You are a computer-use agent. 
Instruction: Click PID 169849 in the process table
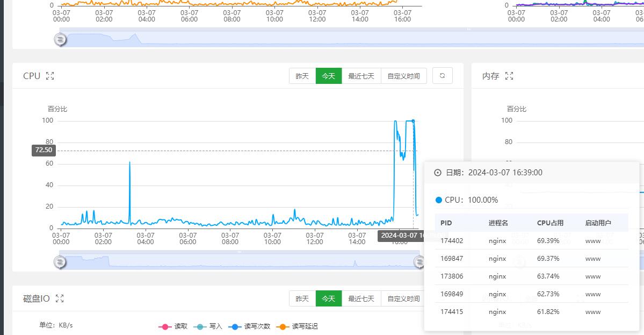pos(452,294)
